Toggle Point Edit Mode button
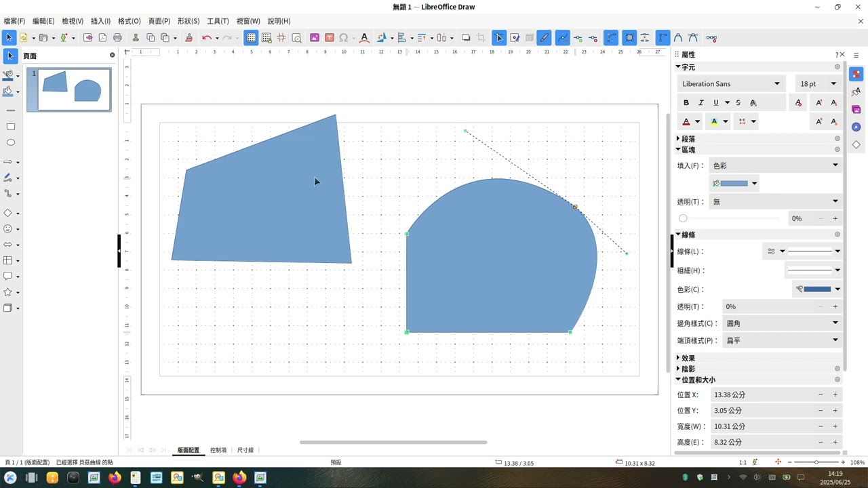 click(x=499, y=38)
